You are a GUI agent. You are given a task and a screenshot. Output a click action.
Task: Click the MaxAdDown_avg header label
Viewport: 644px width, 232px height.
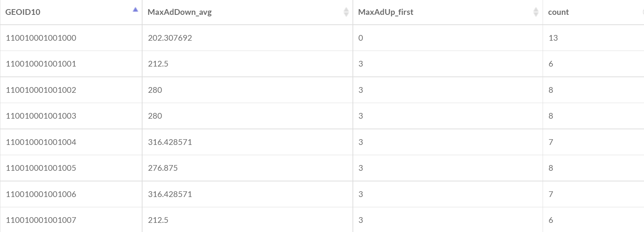179,12
